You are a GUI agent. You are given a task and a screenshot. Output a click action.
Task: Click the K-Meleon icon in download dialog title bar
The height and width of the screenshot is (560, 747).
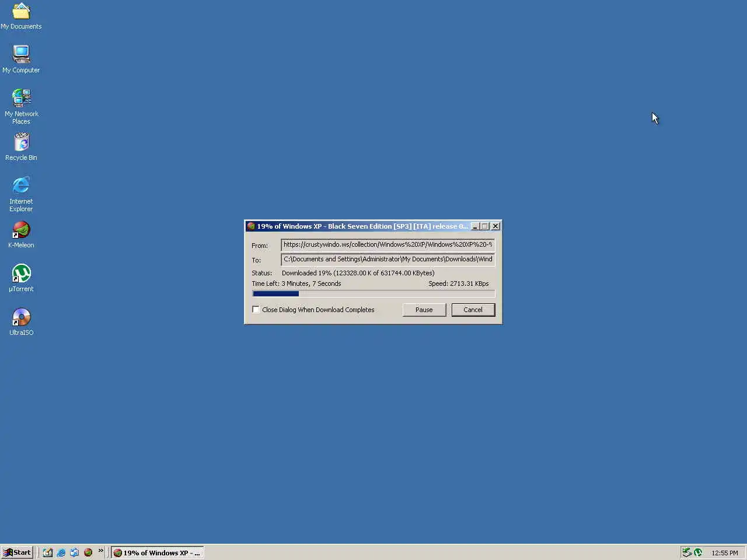251,226
